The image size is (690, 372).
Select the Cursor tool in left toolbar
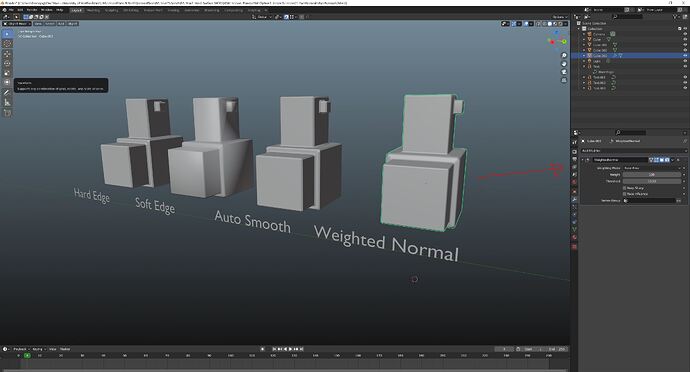point(7,44)
